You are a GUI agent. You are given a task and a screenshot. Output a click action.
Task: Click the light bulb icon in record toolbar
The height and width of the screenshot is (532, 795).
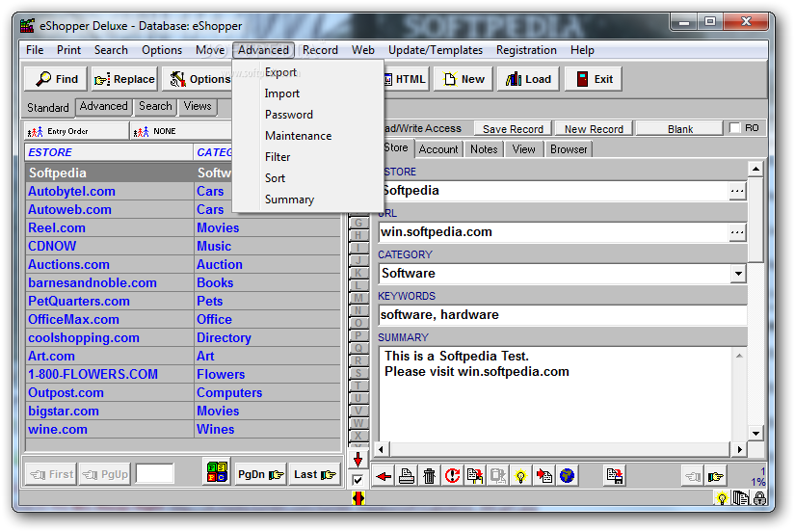click(x=520, y=476)
